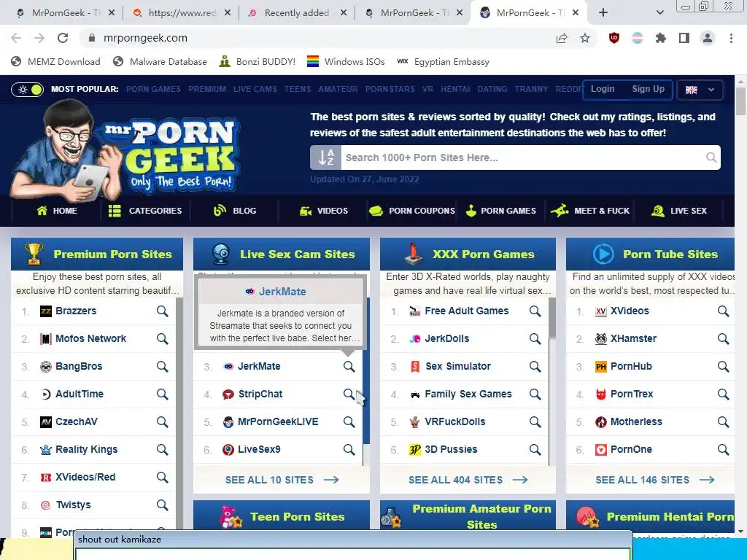The width and height of the screenshot is (747, 560).
Task: Open Egyptian Embassy bookmark
Action: (443, 62)
